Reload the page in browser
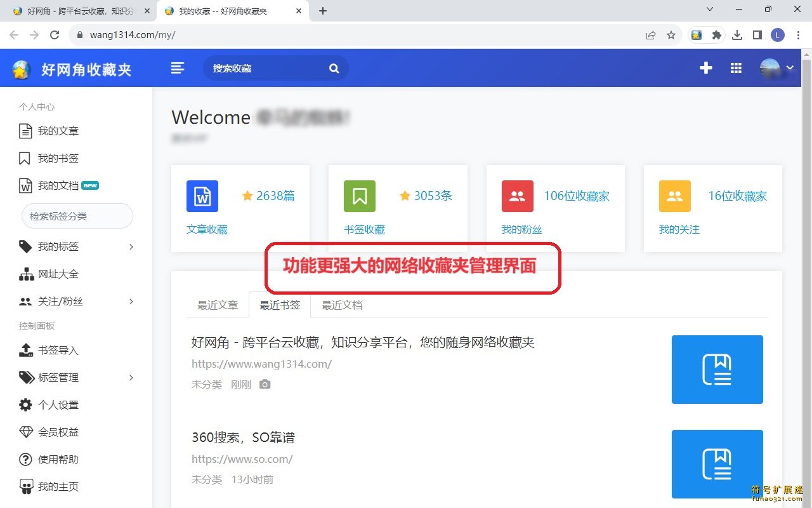Viewport: 812px width, 508px height. click(55, 35)
